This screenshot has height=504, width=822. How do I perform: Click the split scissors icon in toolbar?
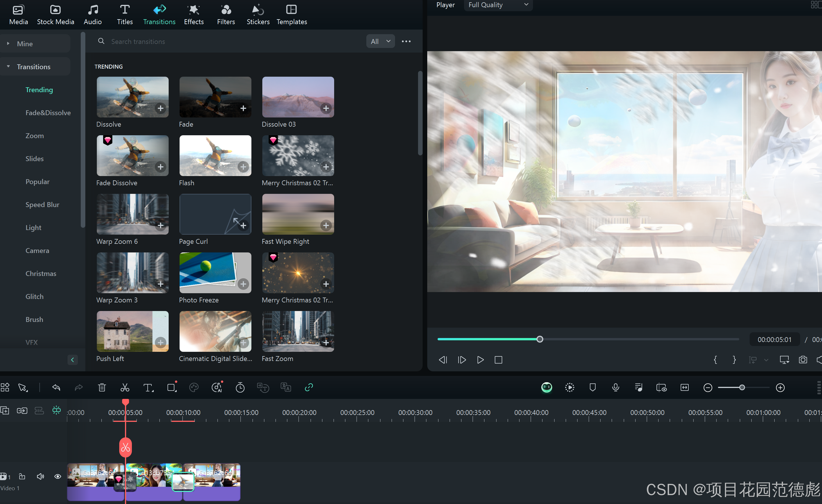click(125, 388)
